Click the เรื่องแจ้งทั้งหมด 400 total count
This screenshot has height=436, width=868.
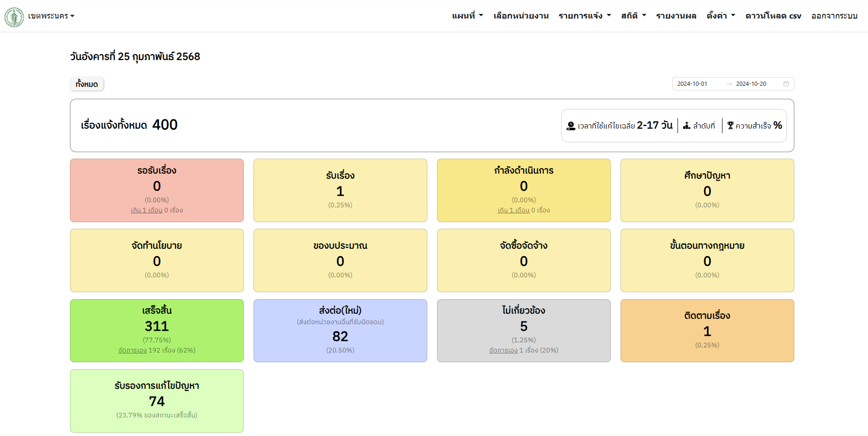click(x=129, y=125)
